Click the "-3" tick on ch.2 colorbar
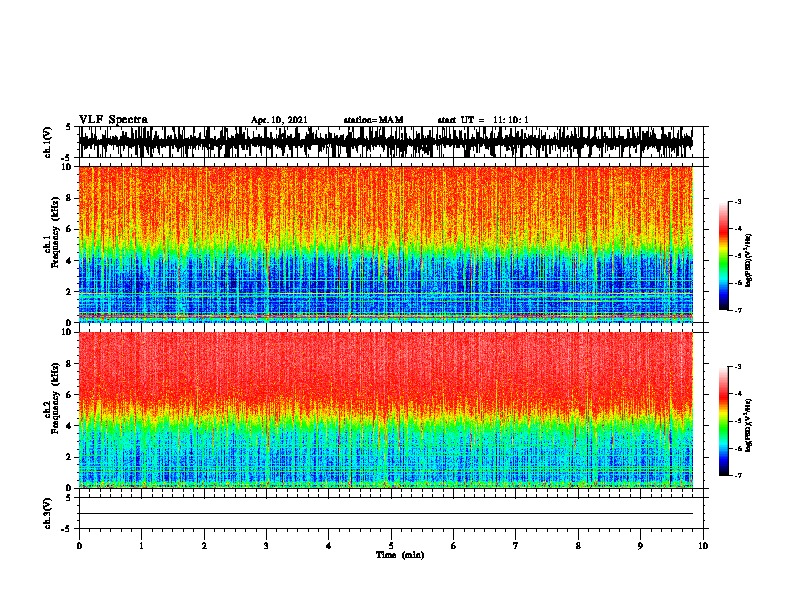Screen dimensions: 792x612 [x=738, y=367]
